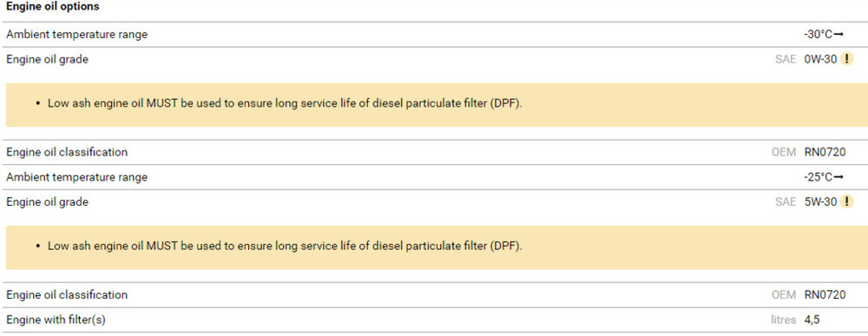Click the Engine oil grade label for 0W-30
This screenshot has height=336, width=868.
pyautogui.click(x=47, y=60)
